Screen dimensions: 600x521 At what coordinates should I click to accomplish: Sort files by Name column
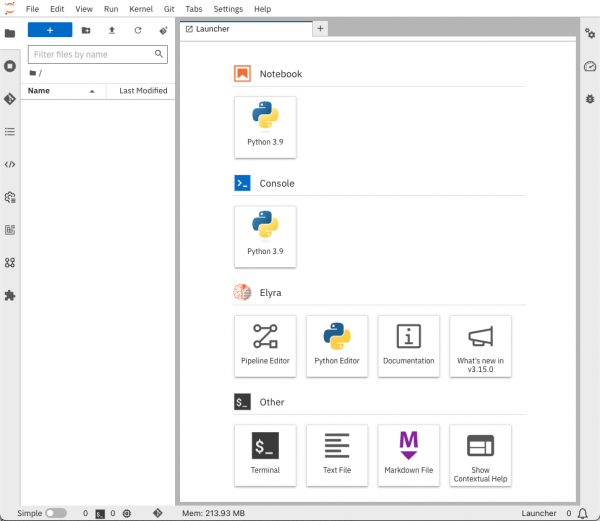[x=63, y=91]
